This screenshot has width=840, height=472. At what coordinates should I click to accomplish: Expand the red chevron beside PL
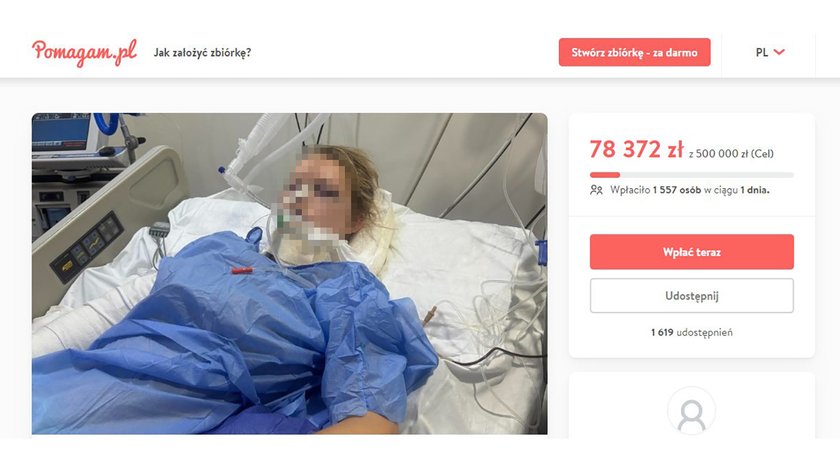(x=779, y=52)
